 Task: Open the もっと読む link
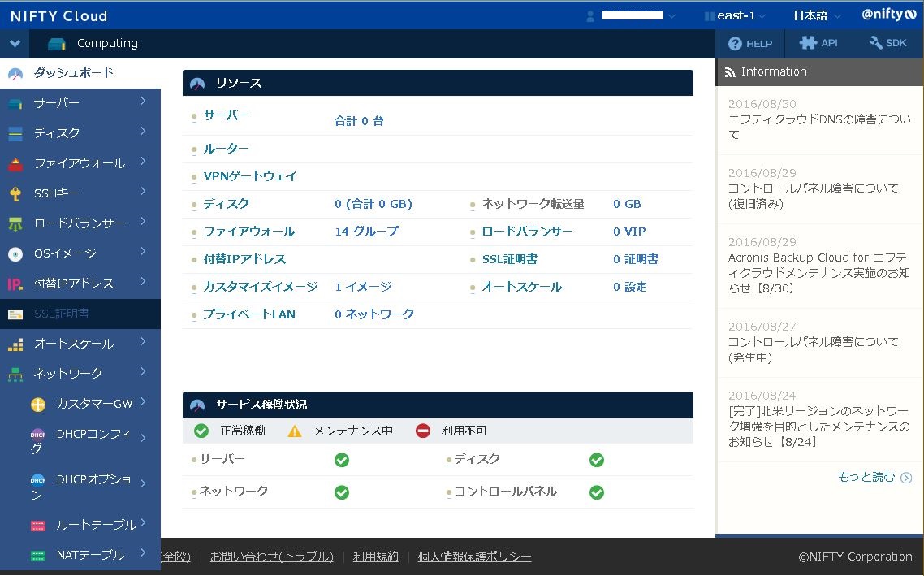[866, 478]
